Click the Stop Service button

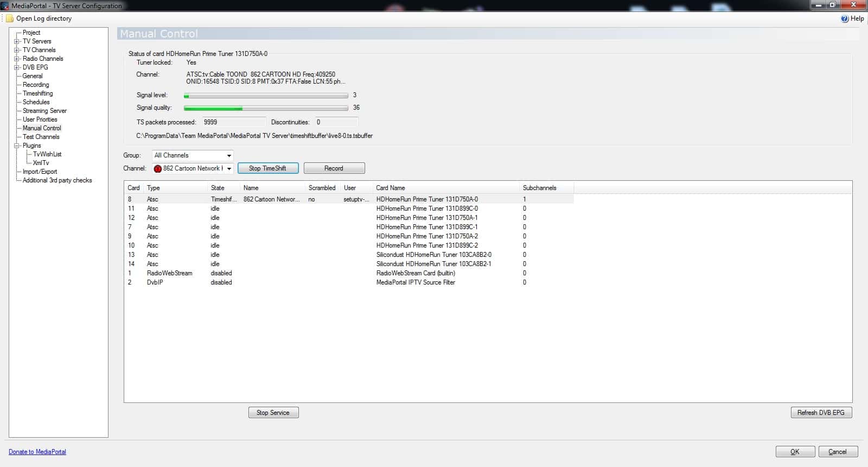pos(273,413)
